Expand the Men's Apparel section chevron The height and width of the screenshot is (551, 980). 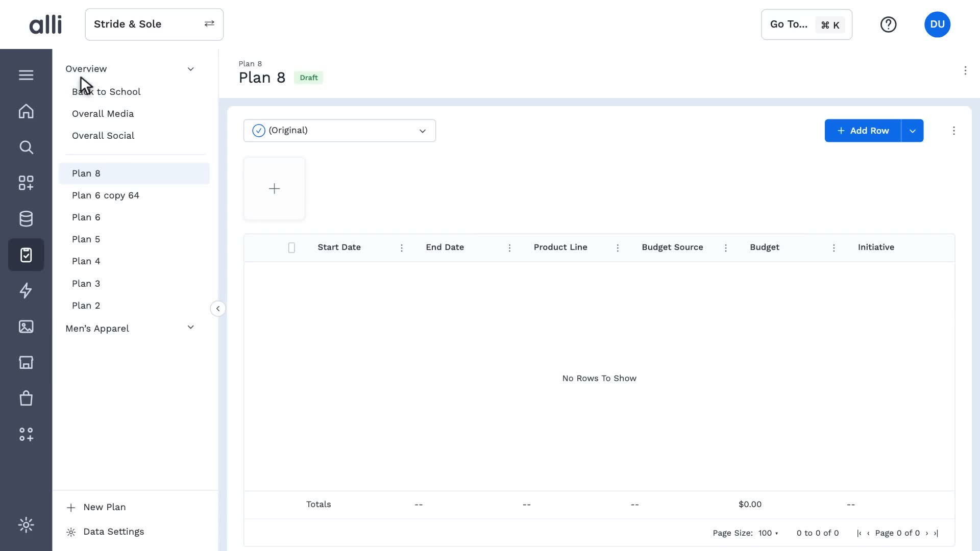point(190,328)
